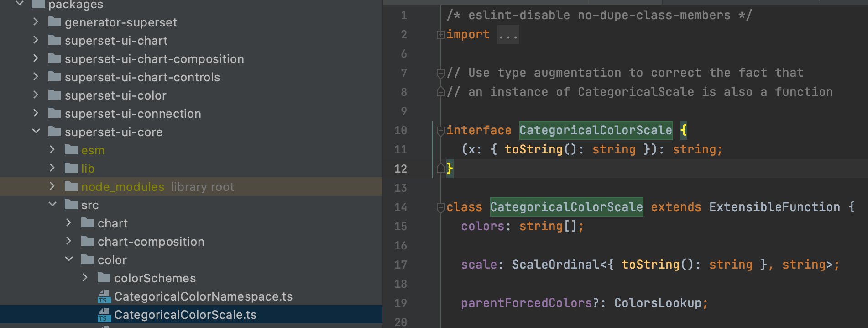This screenshot has width=868, height=328.
Task: Expand superset-ui-chart-controls folder chevron
Action: 36,76
